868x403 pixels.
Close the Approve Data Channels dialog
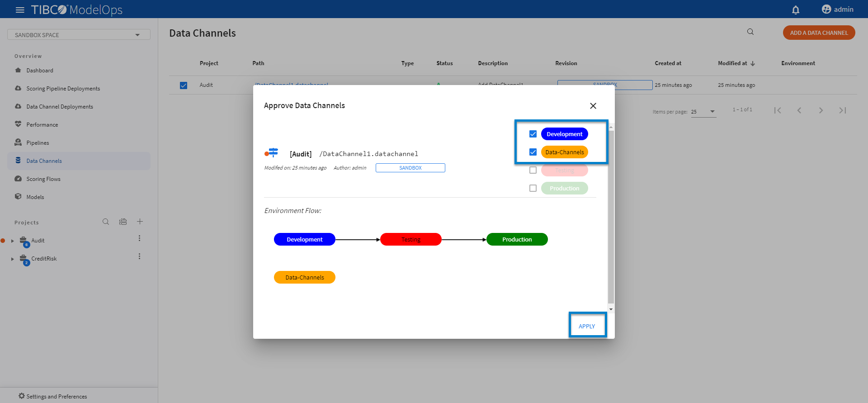click(593, 106)
